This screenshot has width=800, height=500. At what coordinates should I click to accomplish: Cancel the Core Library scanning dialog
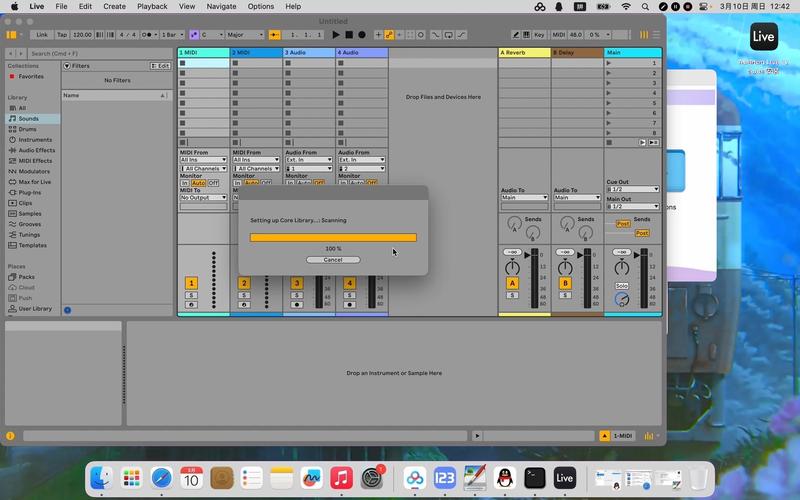[333, 260]
